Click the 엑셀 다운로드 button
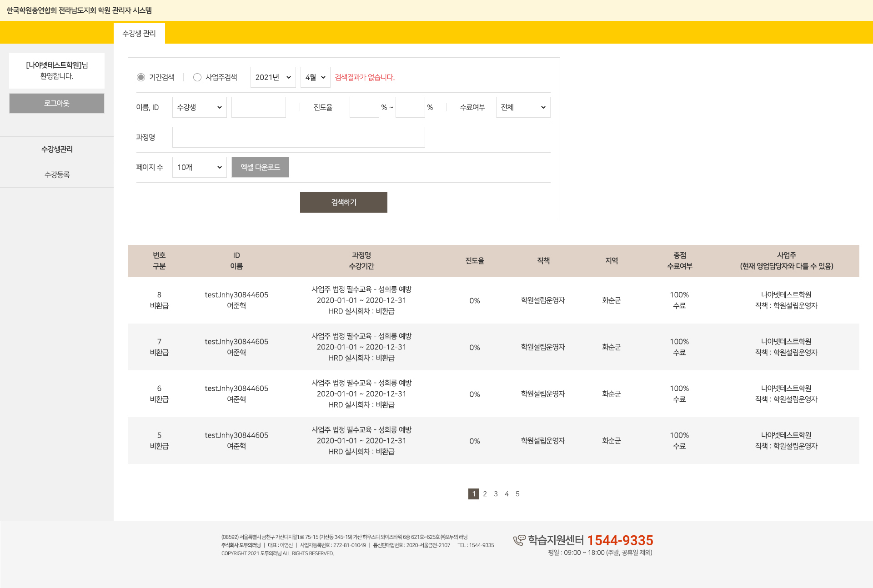 pyautogui.click(x=260, y=167)
